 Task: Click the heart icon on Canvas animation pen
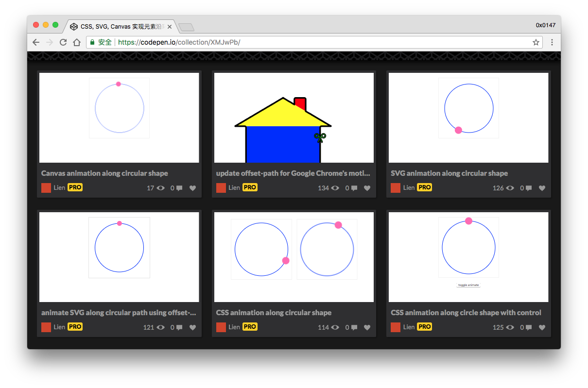(x=192, y=188)
